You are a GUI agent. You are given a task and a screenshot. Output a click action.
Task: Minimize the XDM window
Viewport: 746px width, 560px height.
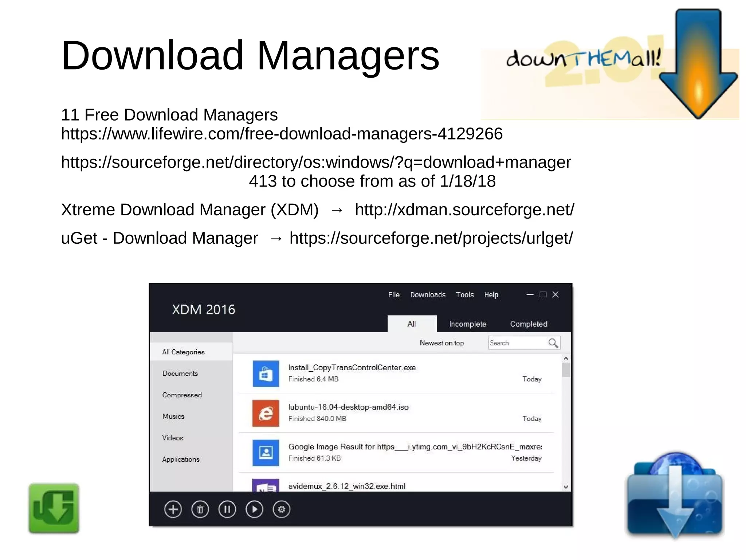tap(530, 294)
